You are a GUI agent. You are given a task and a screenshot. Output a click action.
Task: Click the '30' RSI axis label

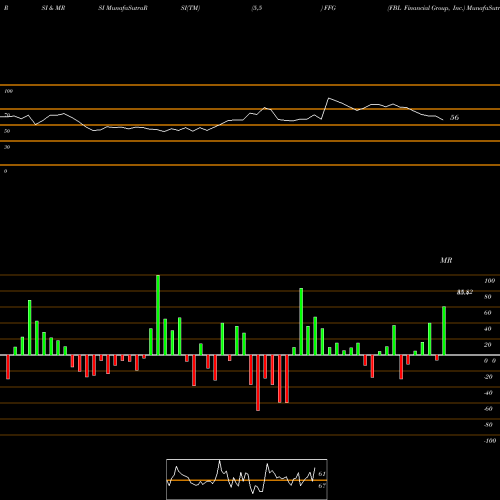point(7,147)
